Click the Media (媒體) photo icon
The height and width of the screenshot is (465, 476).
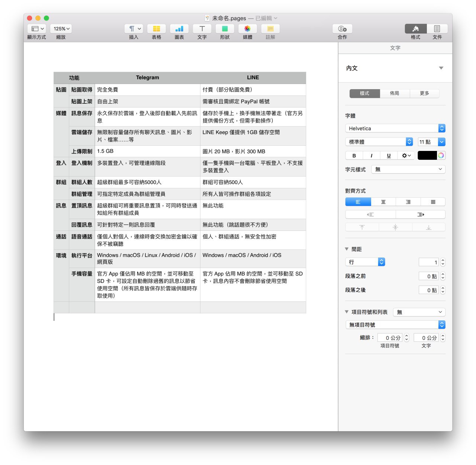point(247,29)
